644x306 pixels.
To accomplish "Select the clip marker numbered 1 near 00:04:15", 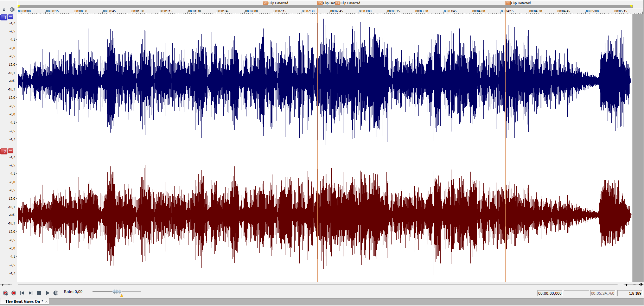I will (x=508, y=3).
